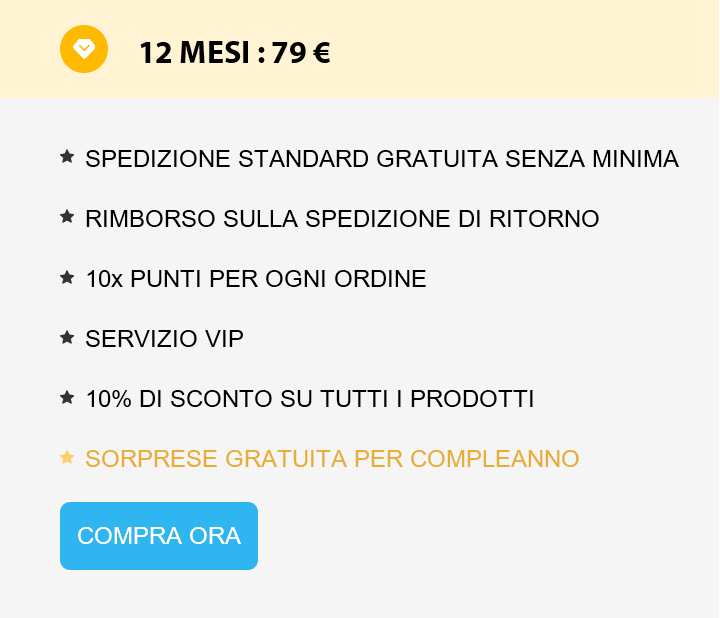Click the 12 MESI duration label
The image size is (720, 618).
point(195,53)
